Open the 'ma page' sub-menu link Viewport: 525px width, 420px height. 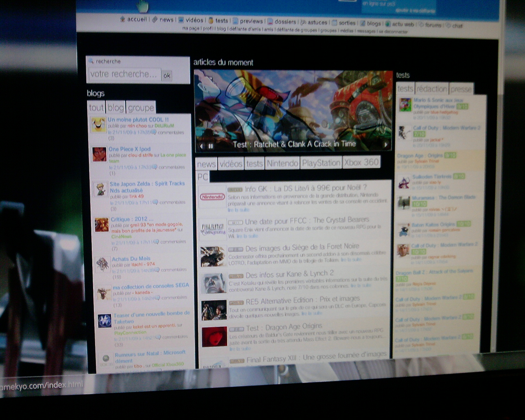191,28
